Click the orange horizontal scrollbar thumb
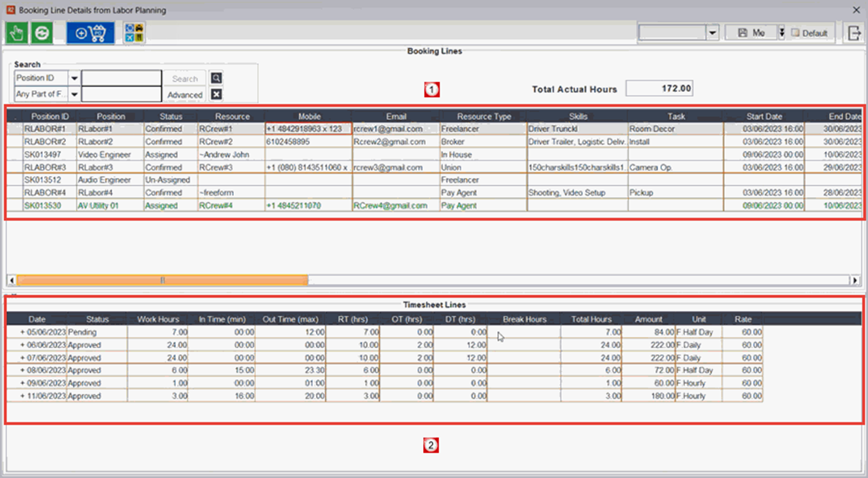Screen dimensions: 868x478 (x=162, y=280)
